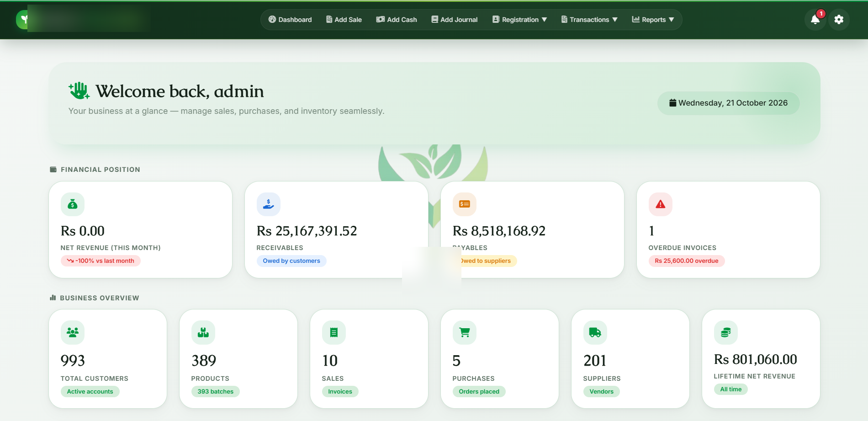Click the Rs 25,167,391.52 receivables amount

pyautogui.click(x=307, y=231)
